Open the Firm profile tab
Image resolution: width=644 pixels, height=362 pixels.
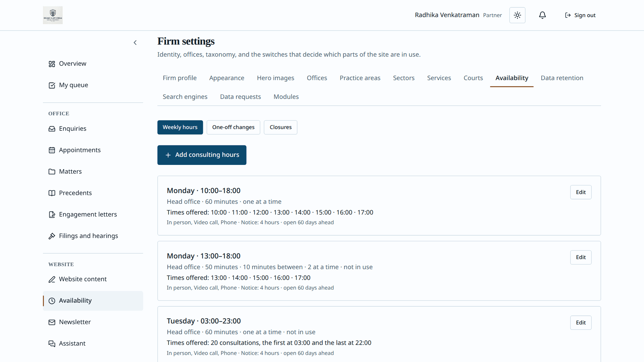179,78
